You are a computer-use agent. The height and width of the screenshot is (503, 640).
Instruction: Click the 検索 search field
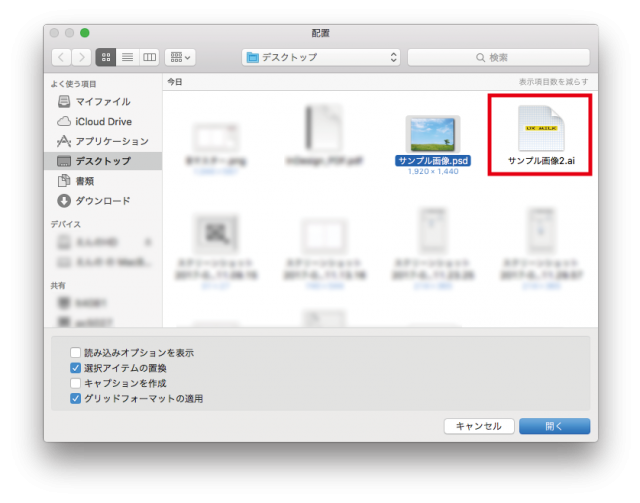pyautogui.click(x=501, y=58)
